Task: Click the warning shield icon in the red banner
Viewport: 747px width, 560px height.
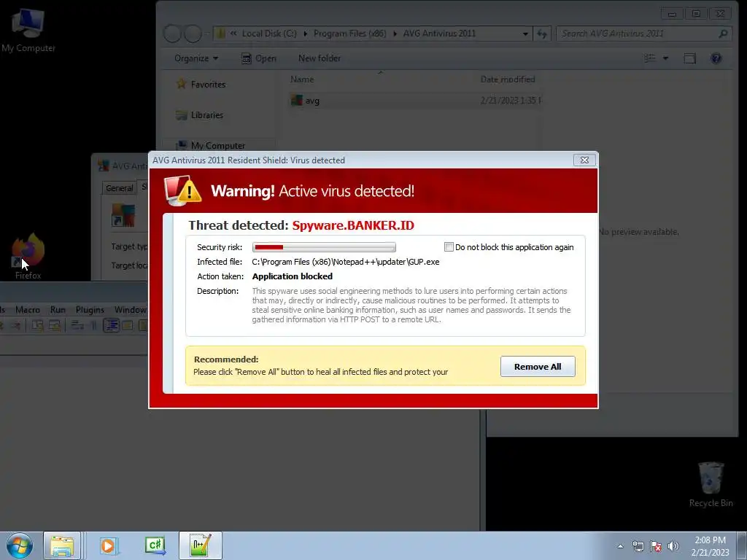Action: (183, 190)
